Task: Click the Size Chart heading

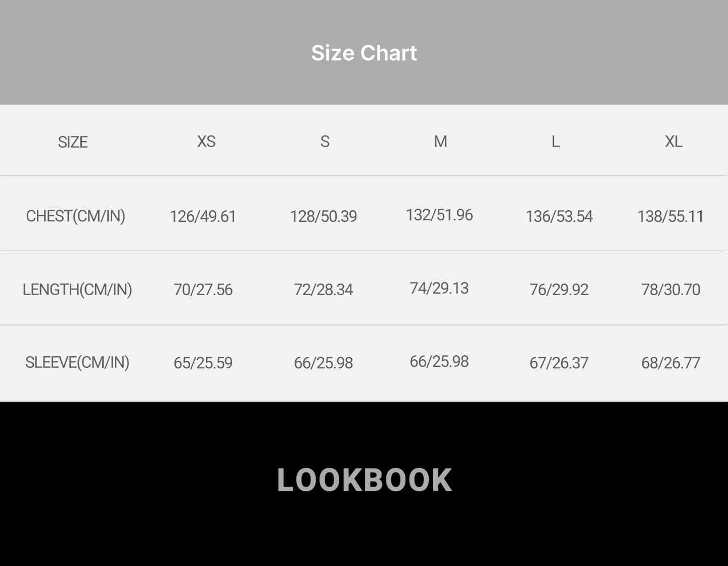Action: 364,53
